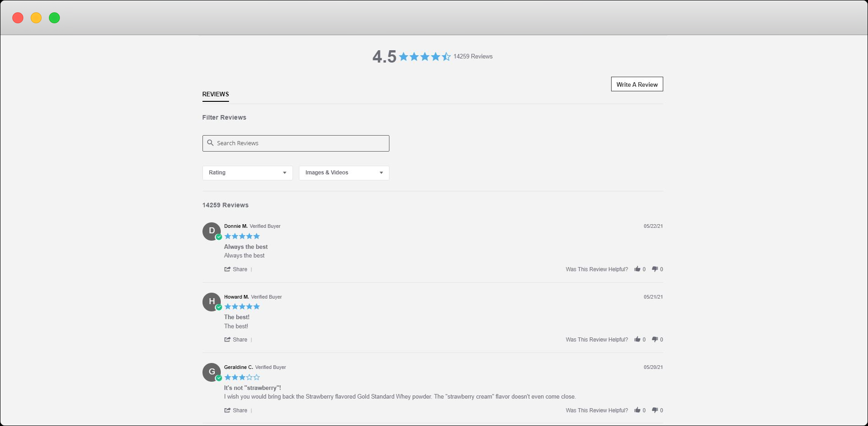The image size is (868, 426).
Task: Click the D avatar of Donnie M.
Action: point(212,231)
